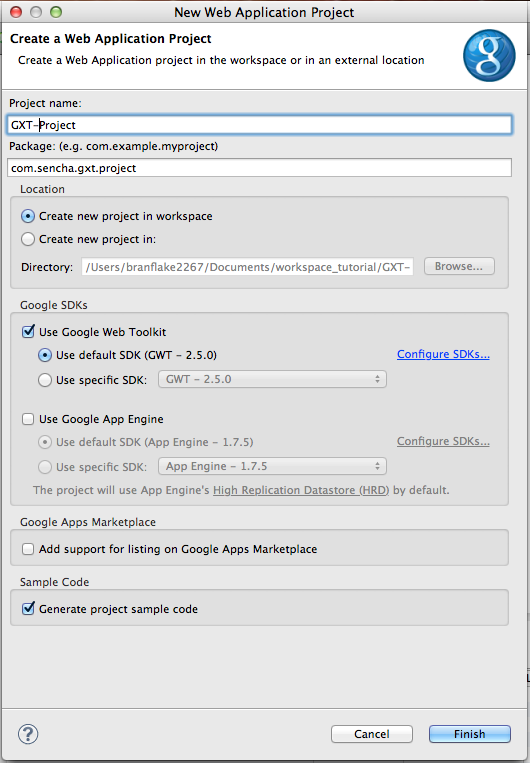Close the dialog with the red button
This screenshot has width=530, height=763.
(16, 12)
